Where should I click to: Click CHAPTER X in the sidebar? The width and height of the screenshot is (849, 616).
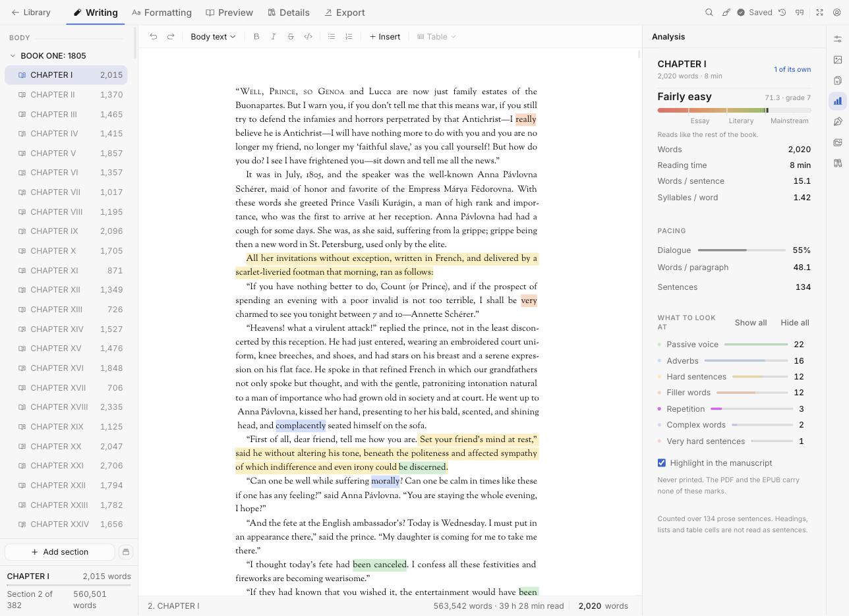point(66,251)
